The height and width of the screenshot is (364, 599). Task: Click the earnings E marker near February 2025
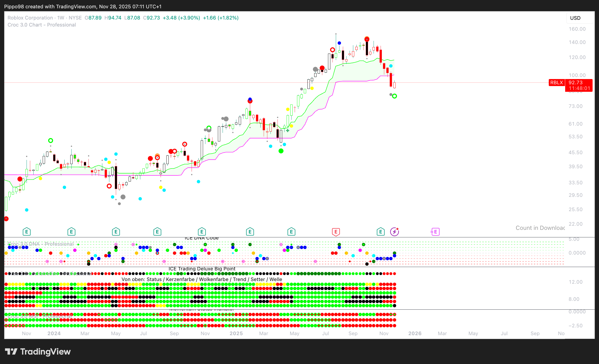tap(250, 232)
